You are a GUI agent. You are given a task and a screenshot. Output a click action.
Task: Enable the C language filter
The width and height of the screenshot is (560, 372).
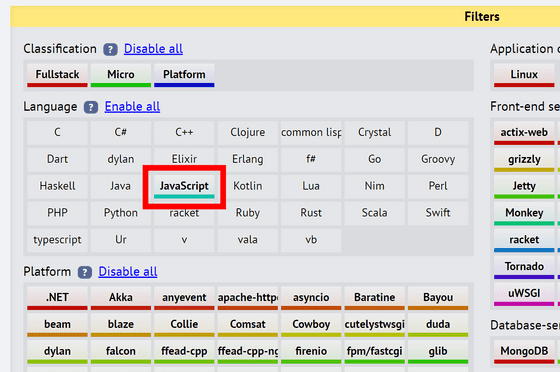pyautogui.click(x=57, y=133)
